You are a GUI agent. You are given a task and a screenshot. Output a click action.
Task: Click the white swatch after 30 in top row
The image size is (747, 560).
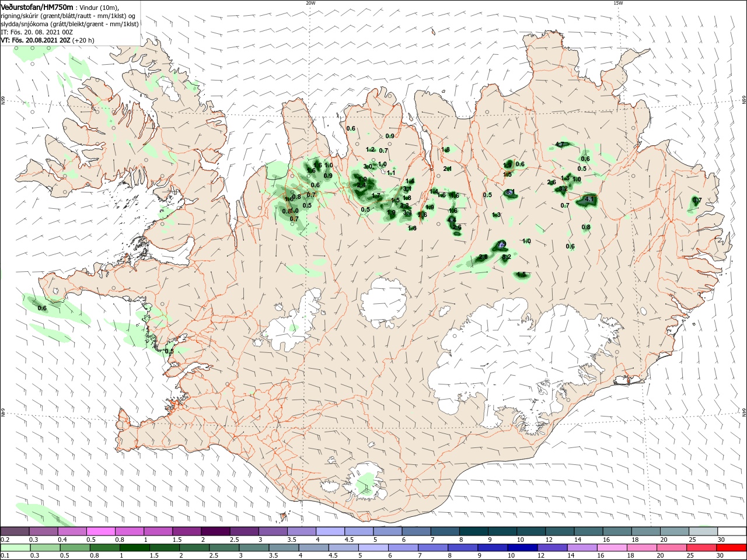731,531
